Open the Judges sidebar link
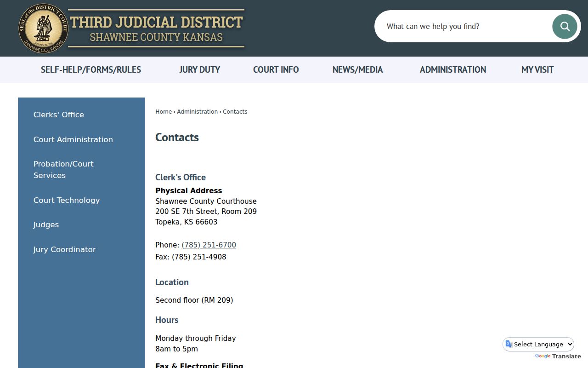This screenshot has height=368, width=588. [46, 224]
